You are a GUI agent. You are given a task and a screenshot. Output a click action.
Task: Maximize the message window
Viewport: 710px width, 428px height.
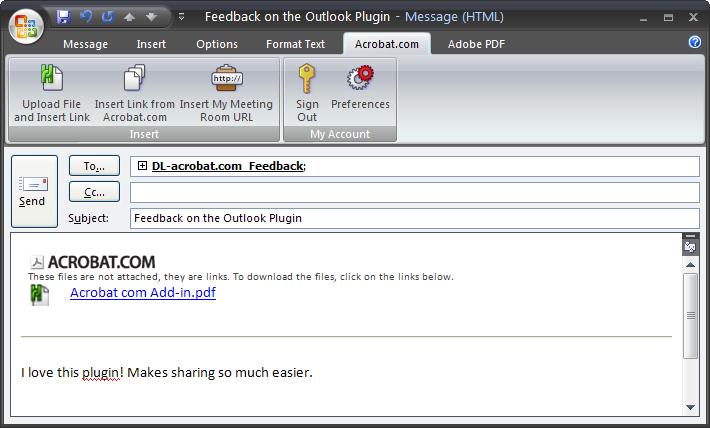click(668, 18)
